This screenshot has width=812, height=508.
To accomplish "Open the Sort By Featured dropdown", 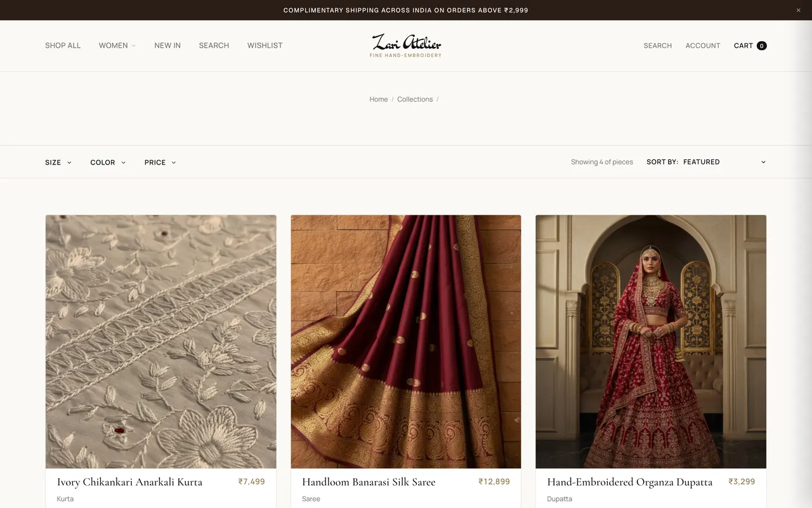I will pyautogui.click(x=724, y=162).
